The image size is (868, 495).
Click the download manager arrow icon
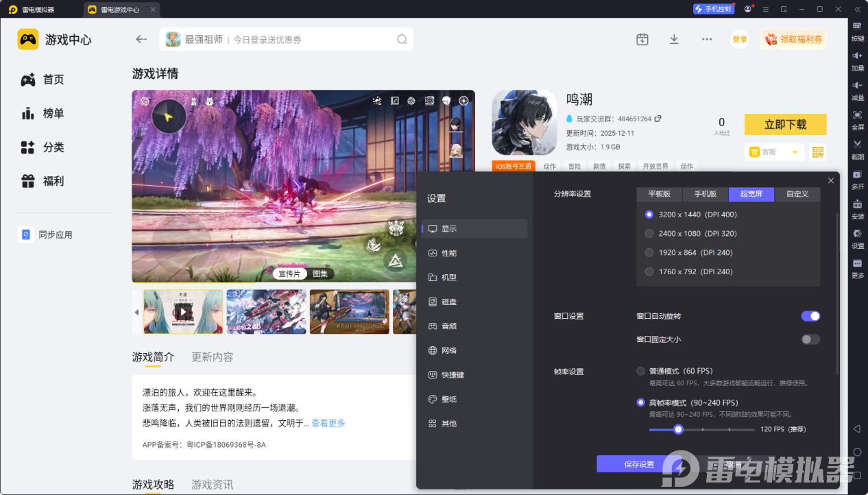pos(674,39)
